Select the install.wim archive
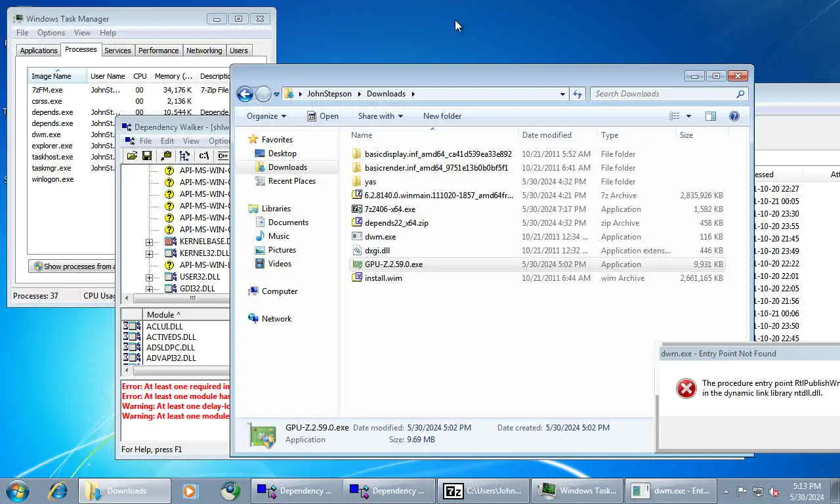 click(x=537, y=278)
